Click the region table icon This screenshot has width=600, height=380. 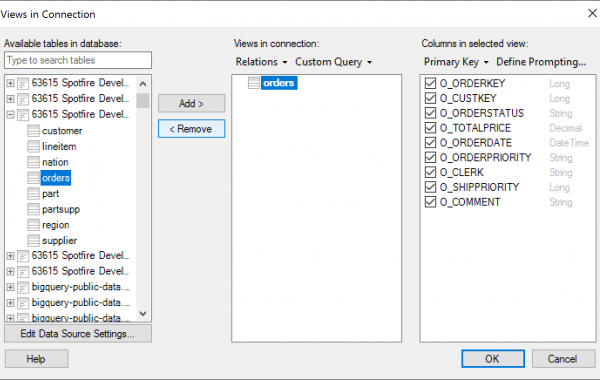pos(33,225)
